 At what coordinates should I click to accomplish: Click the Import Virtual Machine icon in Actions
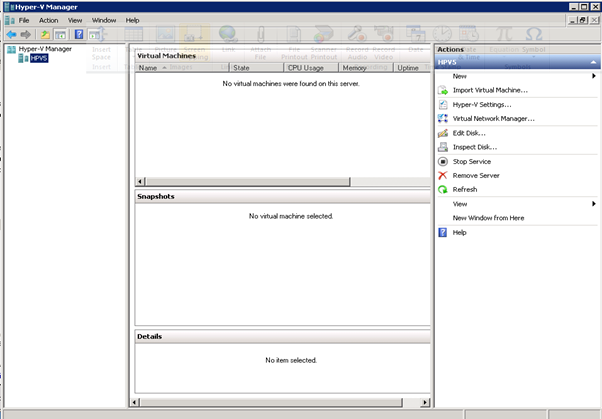click(443, 90)
